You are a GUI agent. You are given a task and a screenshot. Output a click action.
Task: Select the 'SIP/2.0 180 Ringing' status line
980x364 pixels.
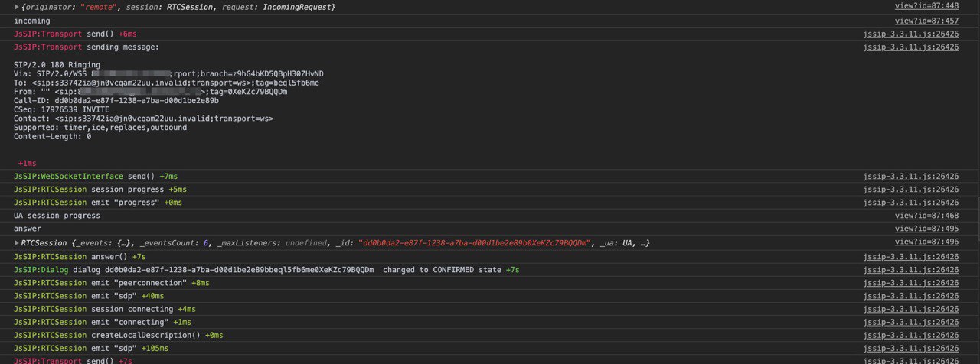coord(57,65)
